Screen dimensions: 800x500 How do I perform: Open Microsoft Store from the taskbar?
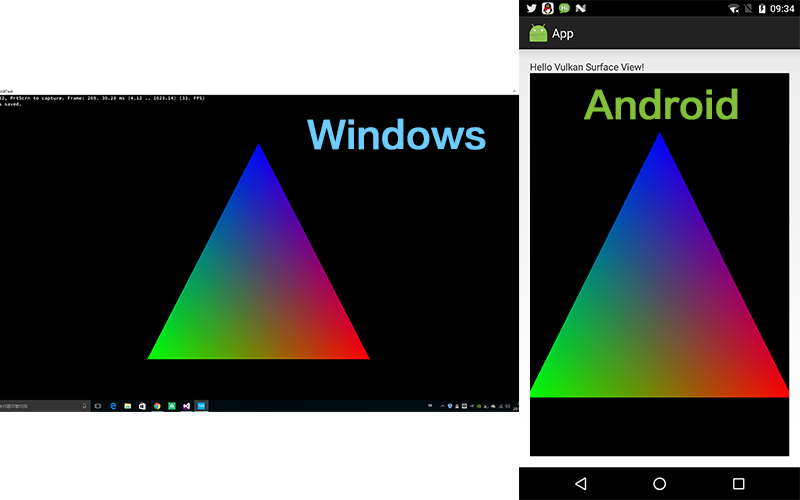click(x=142, y=406)
